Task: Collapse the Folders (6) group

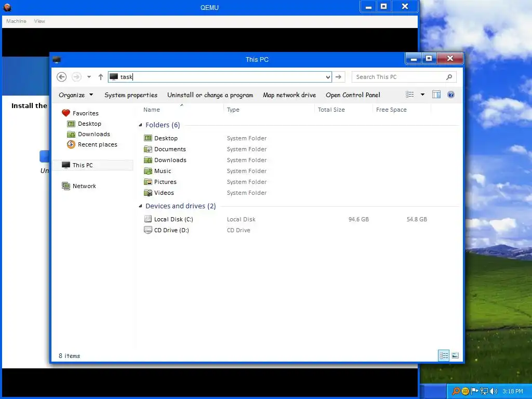Action: pyautogui.click(x=140, y=125)
